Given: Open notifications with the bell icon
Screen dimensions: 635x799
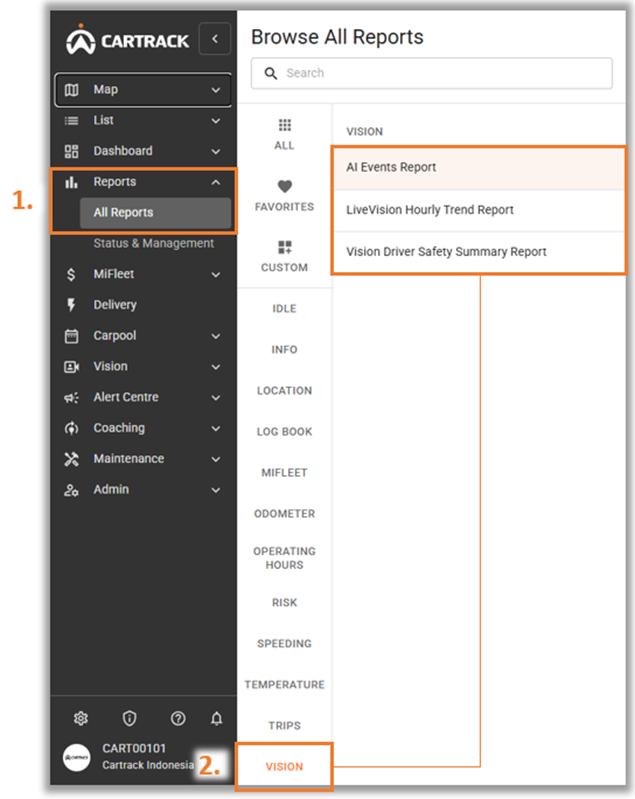Looking at the screenshot, I should (x=217, y=718).
